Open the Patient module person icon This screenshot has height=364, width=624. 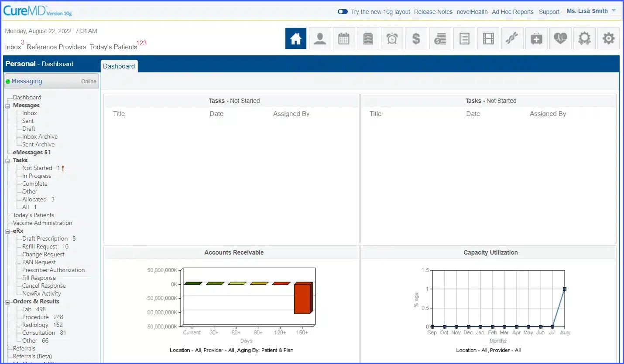click(320, 38)
